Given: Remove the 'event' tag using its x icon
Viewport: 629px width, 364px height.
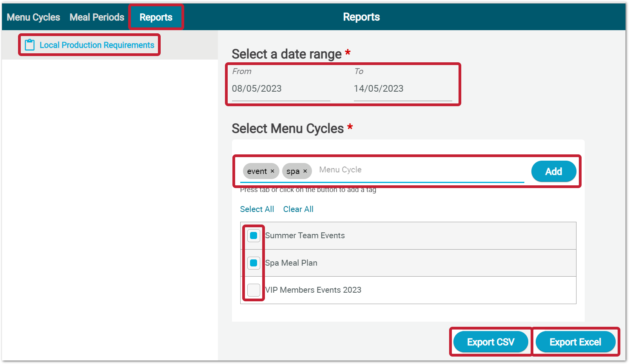Looking at the screenshot, I should point(272,171).
